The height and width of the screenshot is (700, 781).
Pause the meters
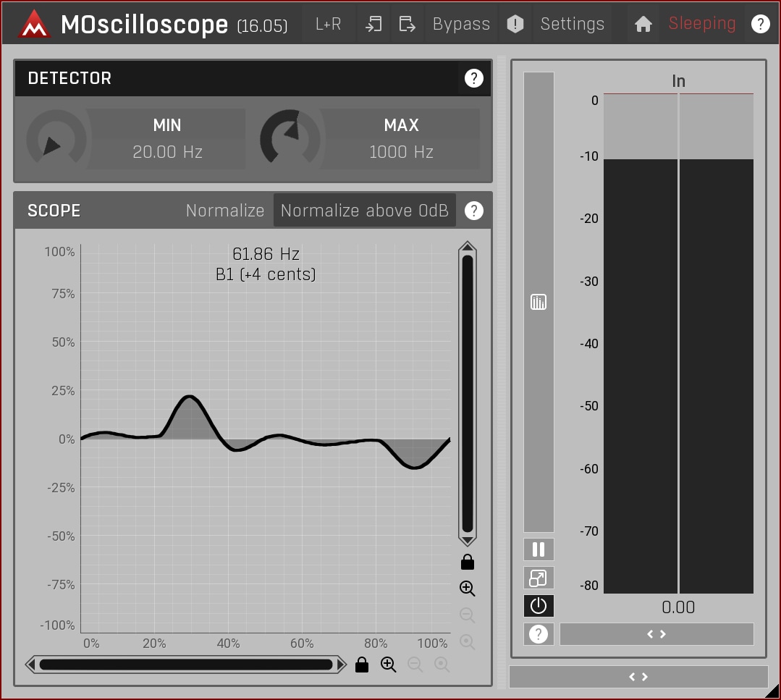point(539,549)
